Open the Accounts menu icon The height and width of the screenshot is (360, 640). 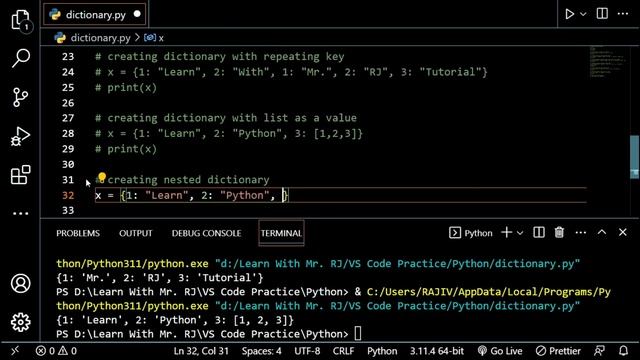[x=20, y=283]
